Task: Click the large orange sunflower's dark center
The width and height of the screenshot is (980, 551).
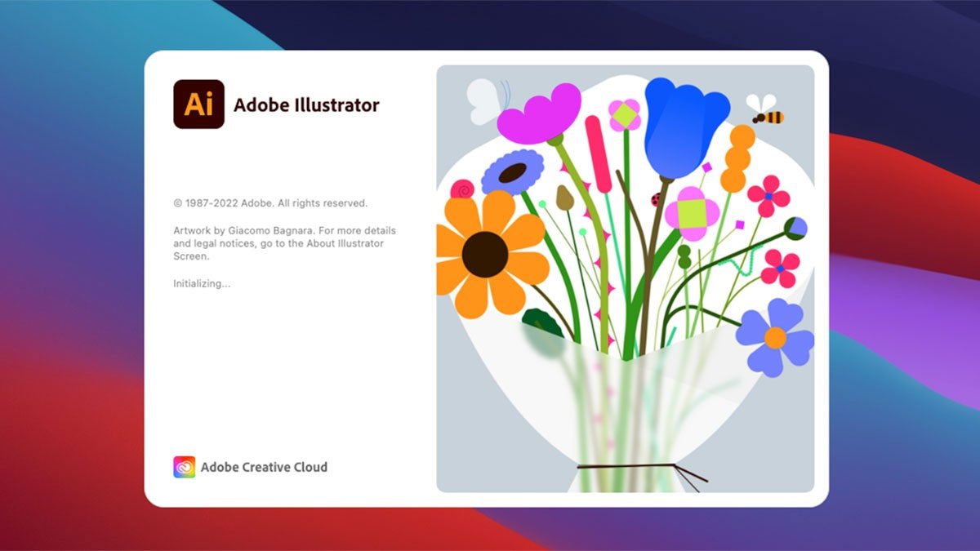Action: (x=484, y=255)
